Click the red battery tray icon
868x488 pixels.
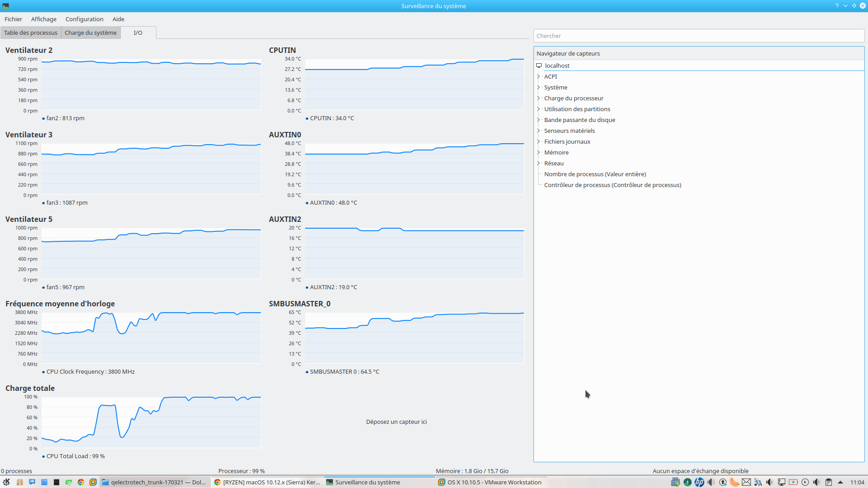793,482
